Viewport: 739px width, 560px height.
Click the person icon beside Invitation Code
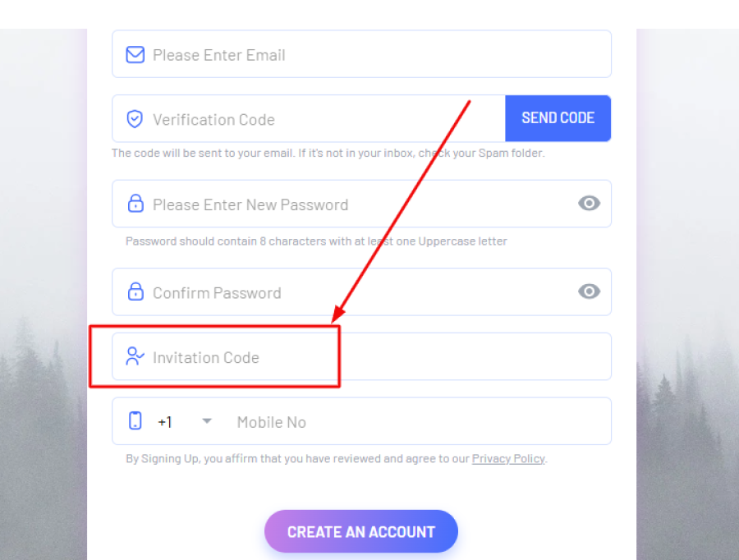coord(135,356)
